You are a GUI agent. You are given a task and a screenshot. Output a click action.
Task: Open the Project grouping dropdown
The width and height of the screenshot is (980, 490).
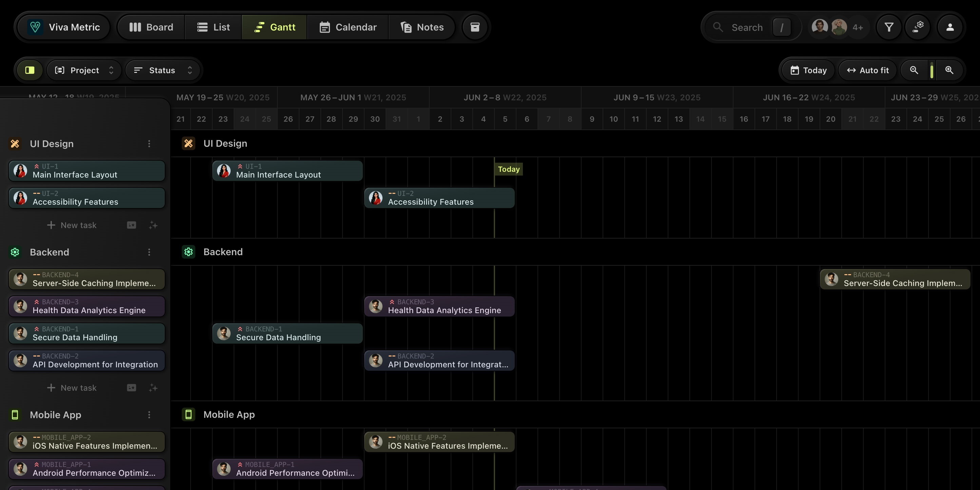84,70
